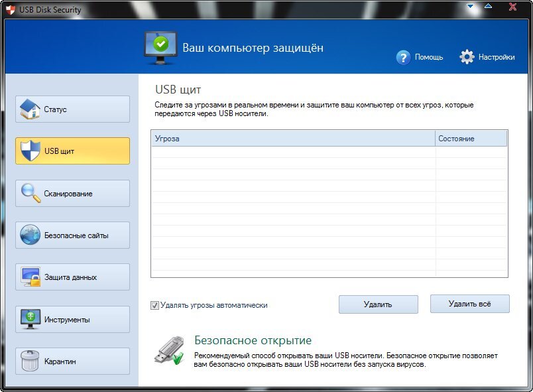The image size is (533, 392).
Task: Click the blue question mark help icon
Action: click(404, 58)
